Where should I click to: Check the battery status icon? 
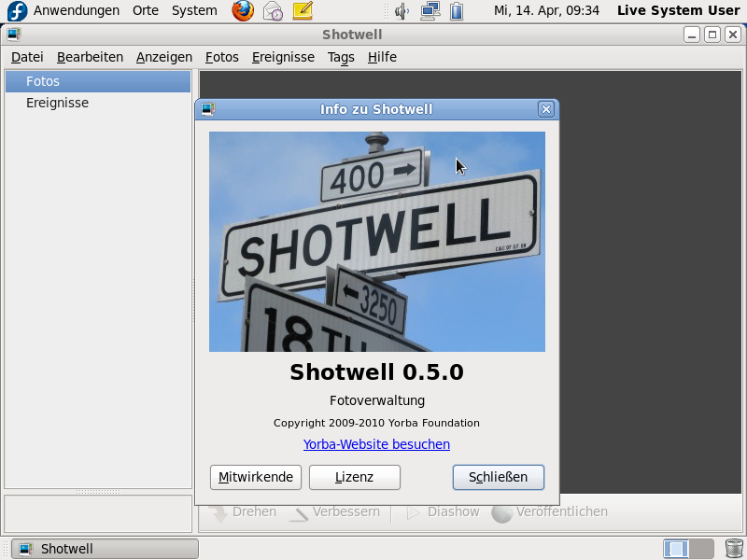click(457, 11)
